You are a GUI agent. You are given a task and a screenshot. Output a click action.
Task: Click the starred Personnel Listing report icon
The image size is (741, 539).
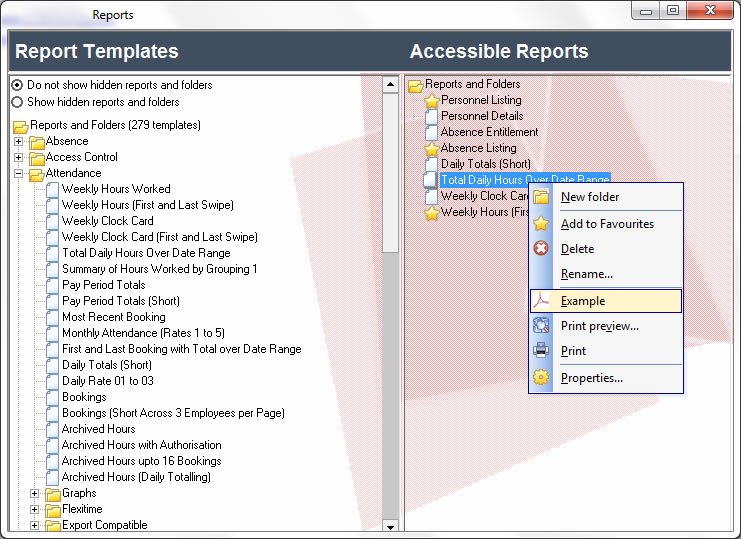click(x=432, y=101)
